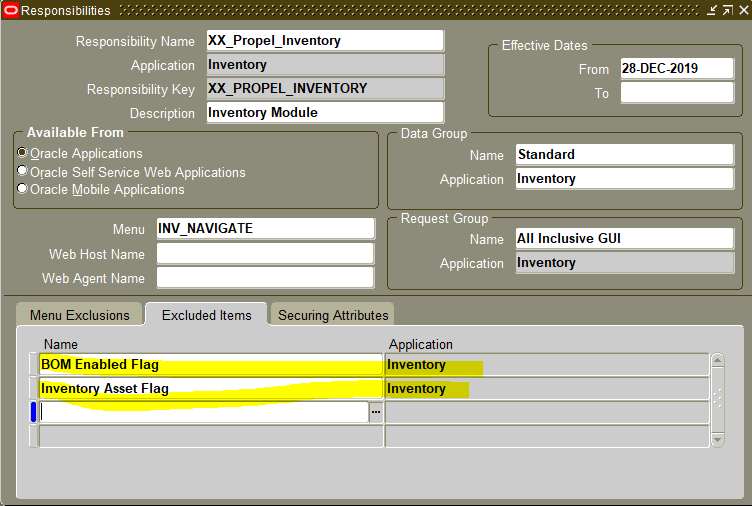Click the scrollbar thumb of items list

tap(717, 399)
